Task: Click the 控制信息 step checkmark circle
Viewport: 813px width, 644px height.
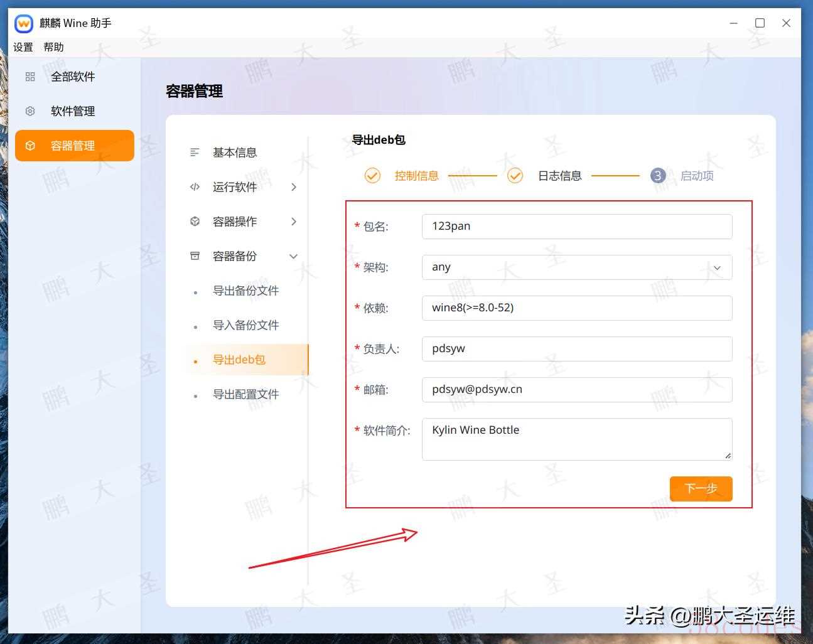Action: point(372,176)
